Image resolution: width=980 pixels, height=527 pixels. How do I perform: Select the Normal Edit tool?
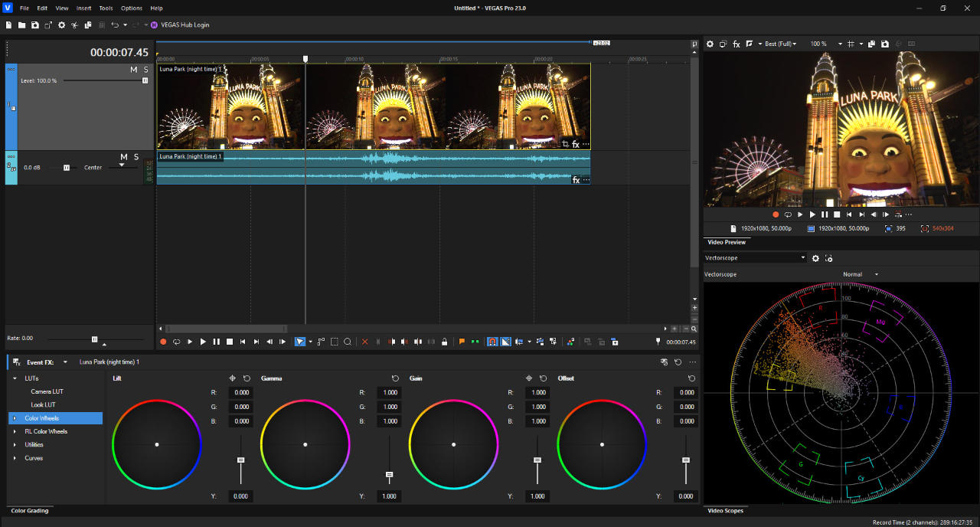300,342
